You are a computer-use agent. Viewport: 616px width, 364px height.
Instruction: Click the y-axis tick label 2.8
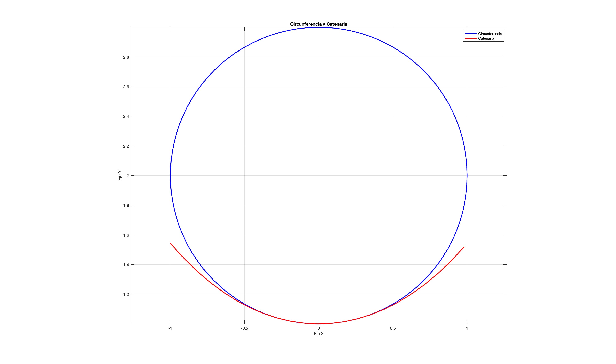tap(126, 57)
